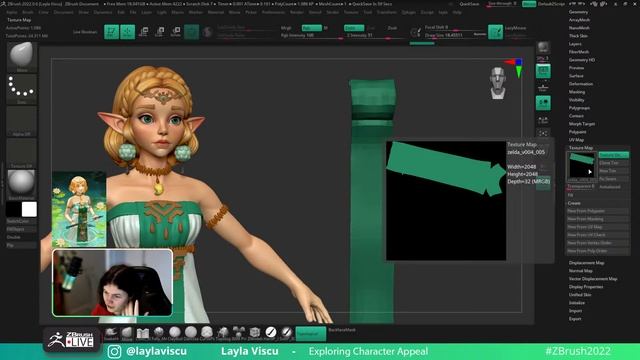
Task: Toggle Texture On in Texture Map panel
Action: pos(613,155)
